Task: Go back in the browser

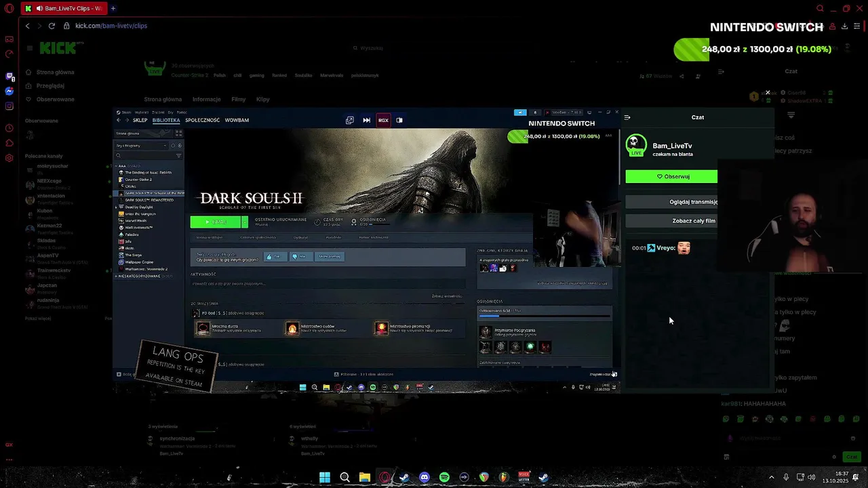Action: (27, 26)
